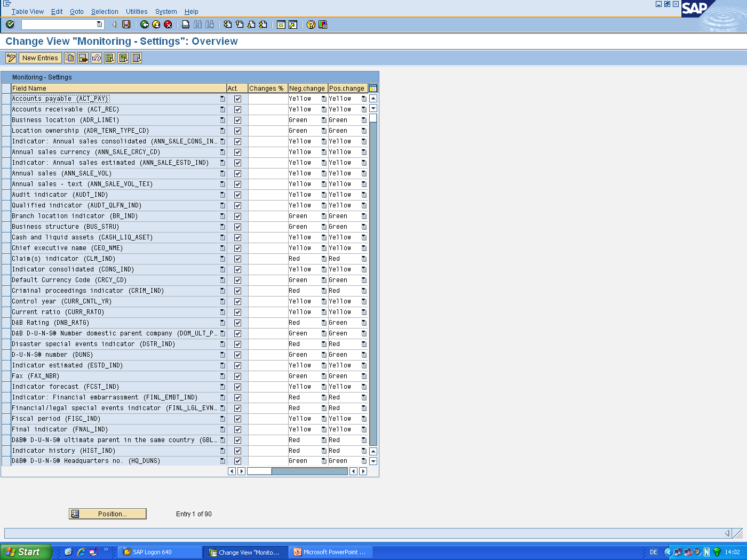
Task: Open the Table View menu
Action: 28,11
